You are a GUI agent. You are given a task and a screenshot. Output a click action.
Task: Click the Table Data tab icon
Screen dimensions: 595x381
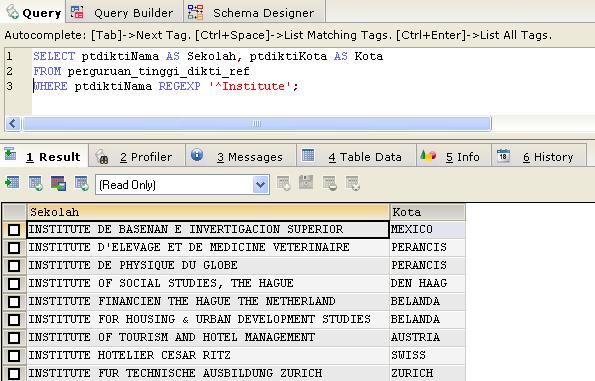(308, 155)
